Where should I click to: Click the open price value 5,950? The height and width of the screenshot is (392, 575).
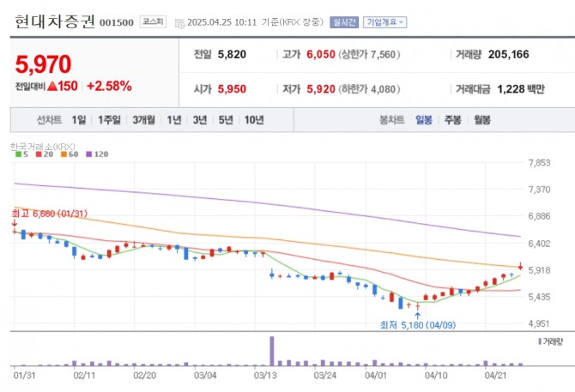click(232, 89)
